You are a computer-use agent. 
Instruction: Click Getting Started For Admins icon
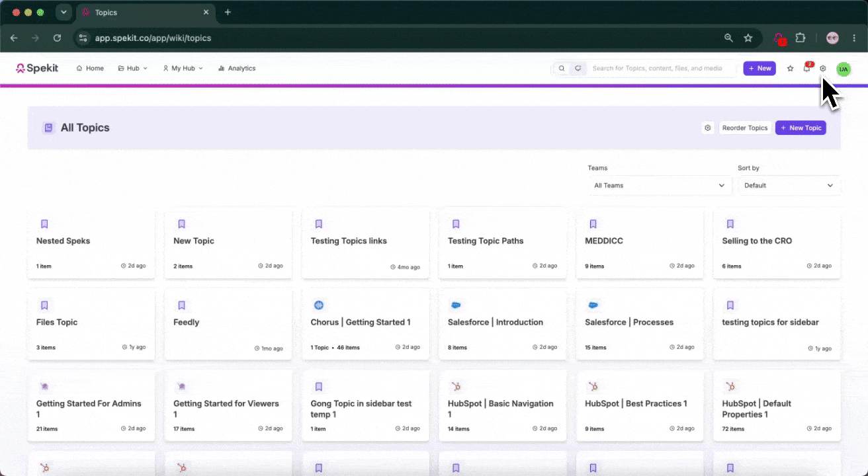pyautogui.click(x=44, y=387)
